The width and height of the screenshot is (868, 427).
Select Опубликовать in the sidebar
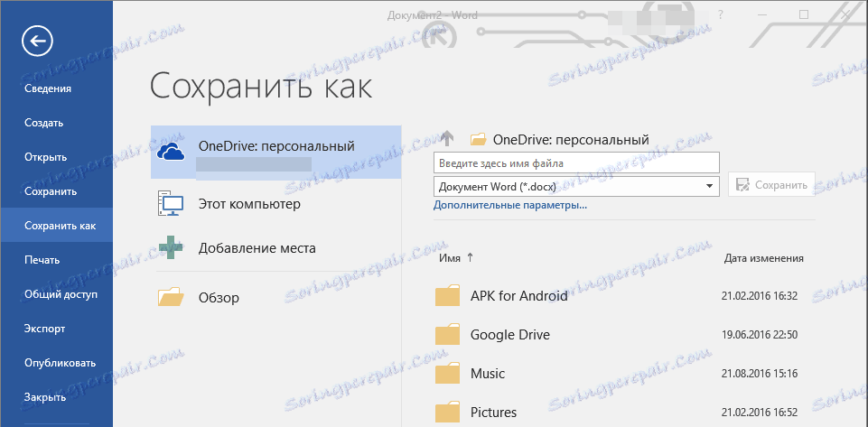pos(61,363)
